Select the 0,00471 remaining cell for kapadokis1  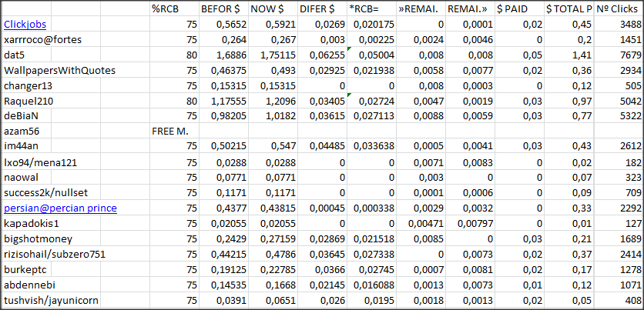pyautogui.click(x=421, y=224)
